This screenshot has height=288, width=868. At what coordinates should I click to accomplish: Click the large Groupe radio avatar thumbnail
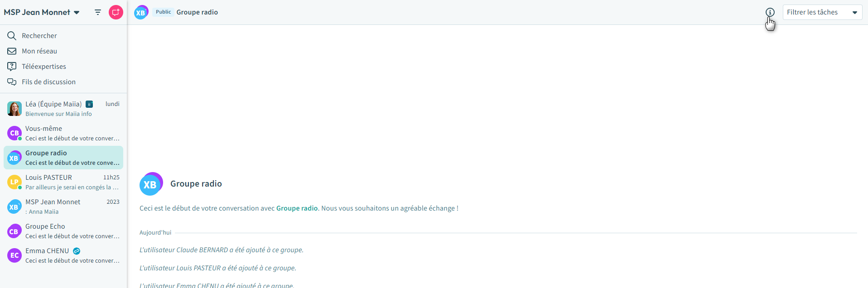point(151,184)
